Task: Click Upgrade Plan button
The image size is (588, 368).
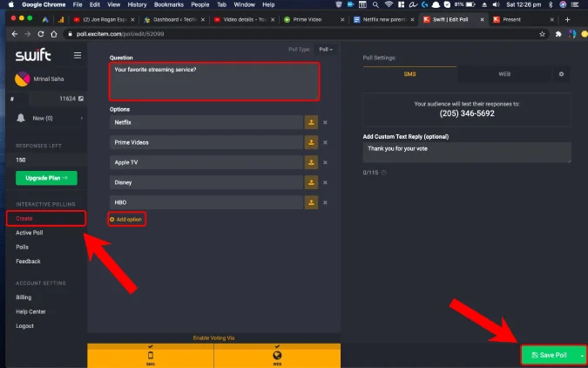Action: coord(46,178)
